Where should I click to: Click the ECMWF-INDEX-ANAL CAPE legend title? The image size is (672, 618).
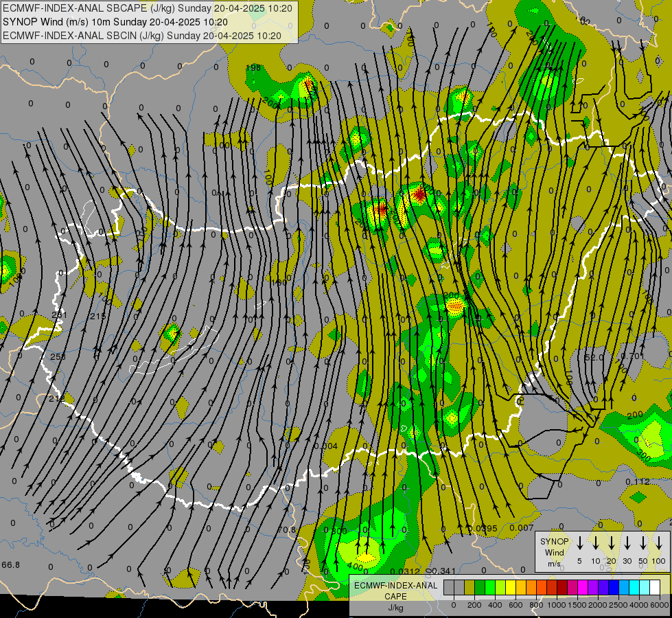click(395, 591)
